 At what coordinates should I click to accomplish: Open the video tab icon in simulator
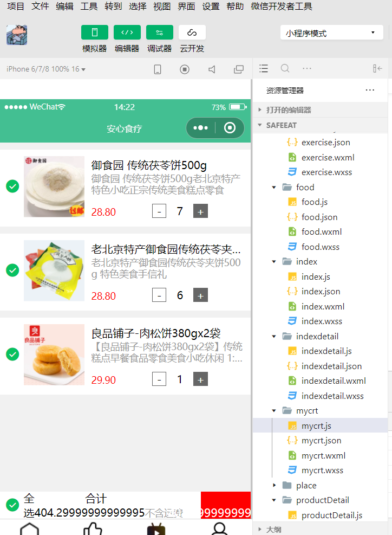156,529
